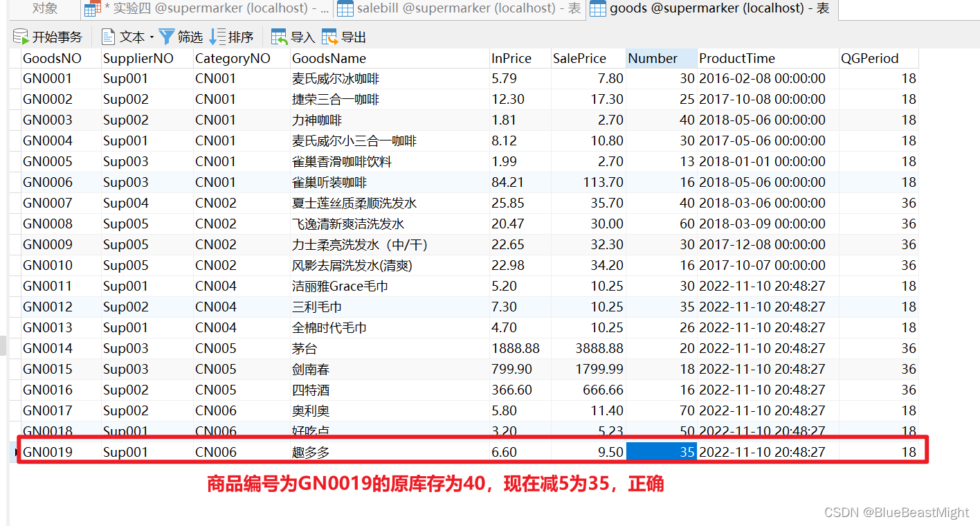980x526 pixels.
Task: Select Number cell 60 for GN0008
Action: [x=662, y=224]
